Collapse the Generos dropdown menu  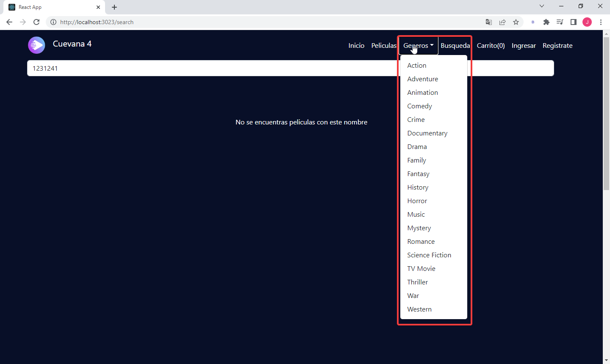click(x=418, y=45)
